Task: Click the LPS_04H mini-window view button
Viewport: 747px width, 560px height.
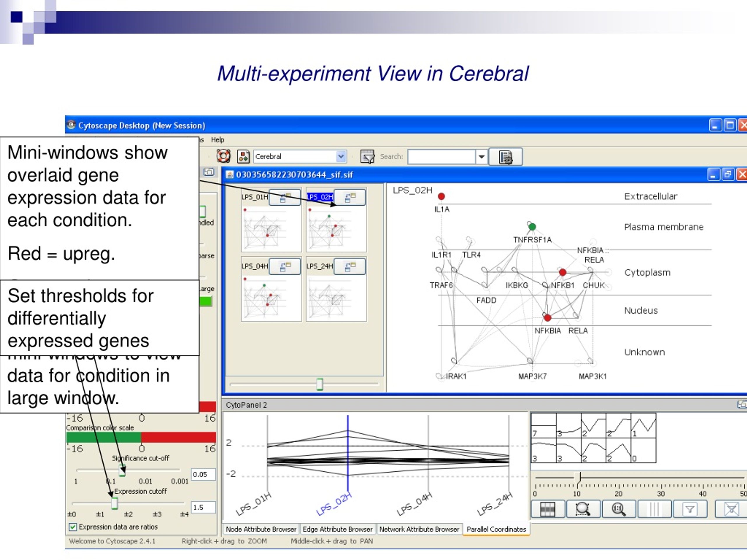Action: 285,266
